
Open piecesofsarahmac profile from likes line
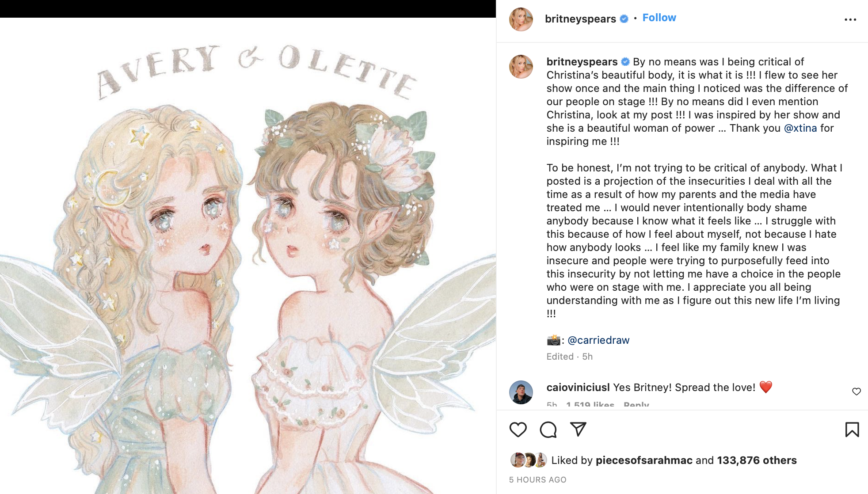(644, 460)
